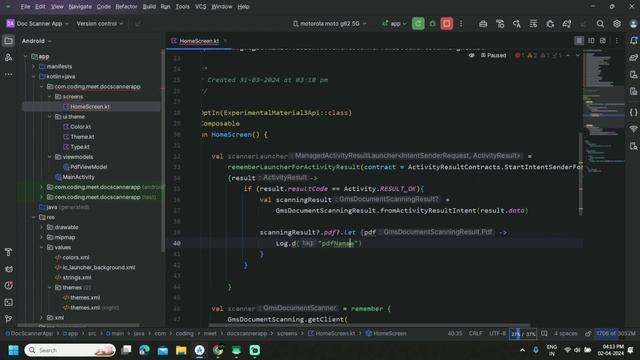The width and height of the screenshot is (640, 360).
Task: Expand the manifests folder
Action: coord(34,67)
